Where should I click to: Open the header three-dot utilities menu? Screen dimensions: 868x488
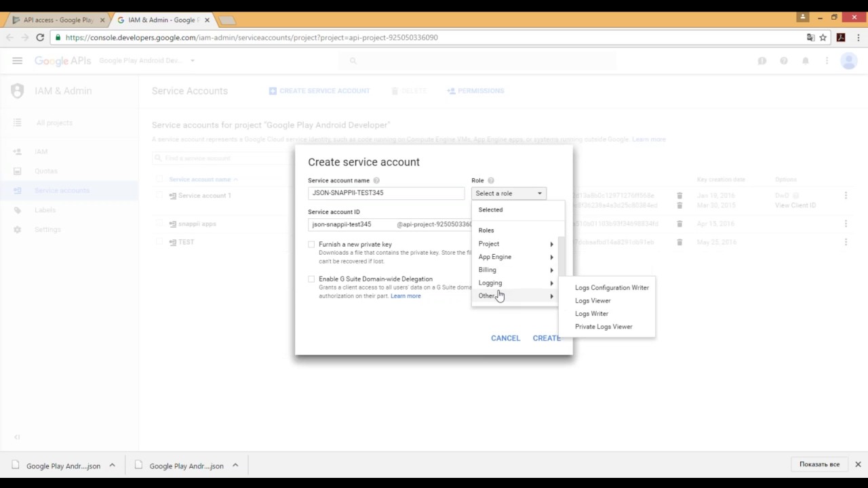pos(827,61)
